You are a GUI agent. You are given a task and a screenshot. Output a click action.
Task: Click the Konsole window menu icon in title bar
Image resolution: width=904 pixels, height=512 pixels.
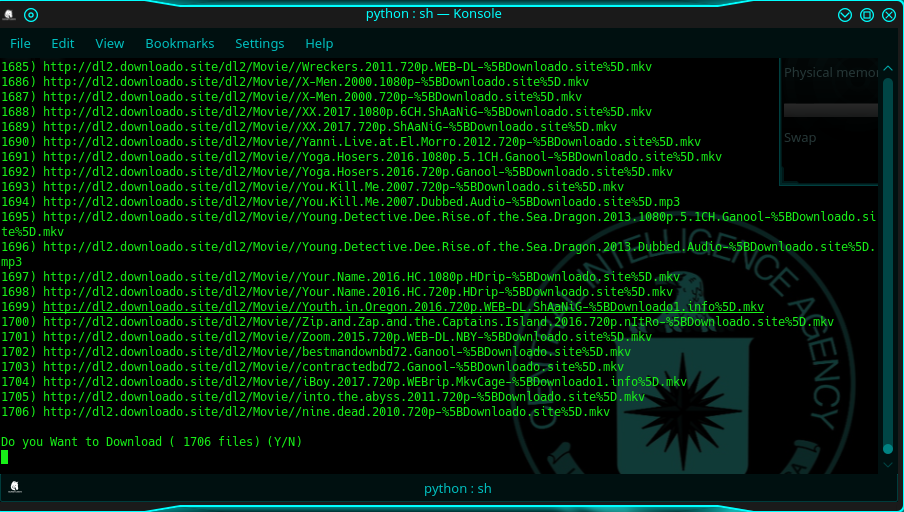(9, 15)
